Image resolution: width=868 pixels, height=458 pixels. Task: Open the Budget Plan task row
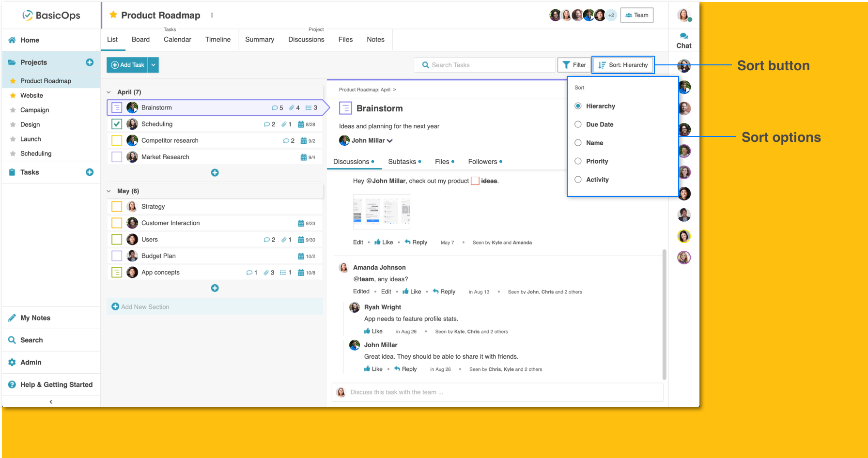215,256
